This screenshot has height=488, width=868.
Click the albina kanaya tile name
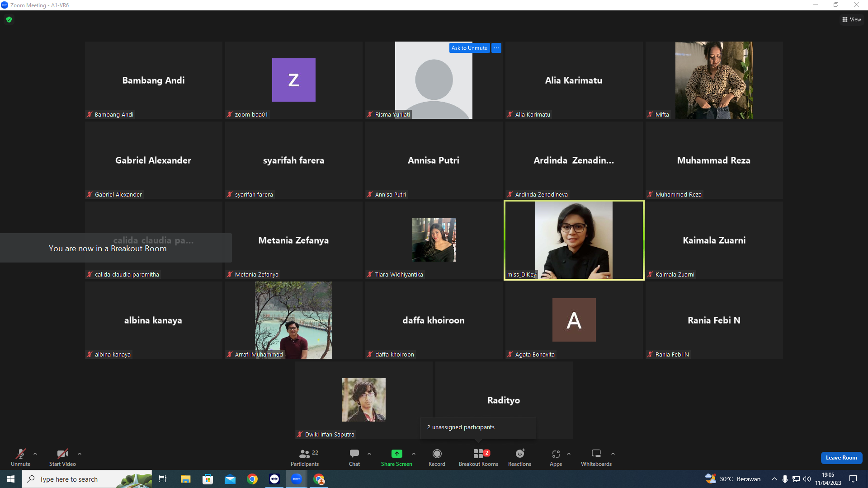tap(153, 320)
